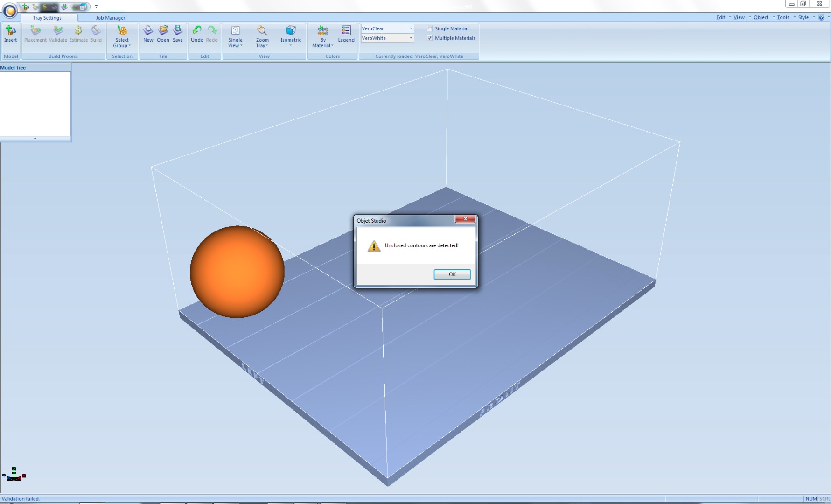
Task: Click 'Unclosed contours are detected!' message
Action: tap(421, 245)
